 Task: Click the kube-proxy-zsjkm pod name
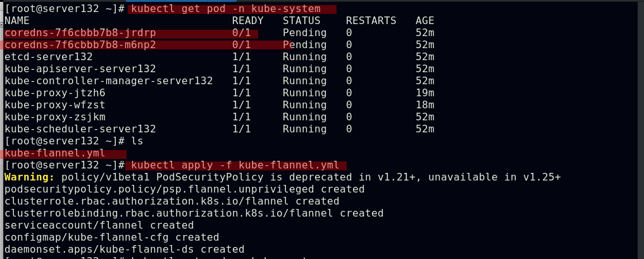click(55, 117)
